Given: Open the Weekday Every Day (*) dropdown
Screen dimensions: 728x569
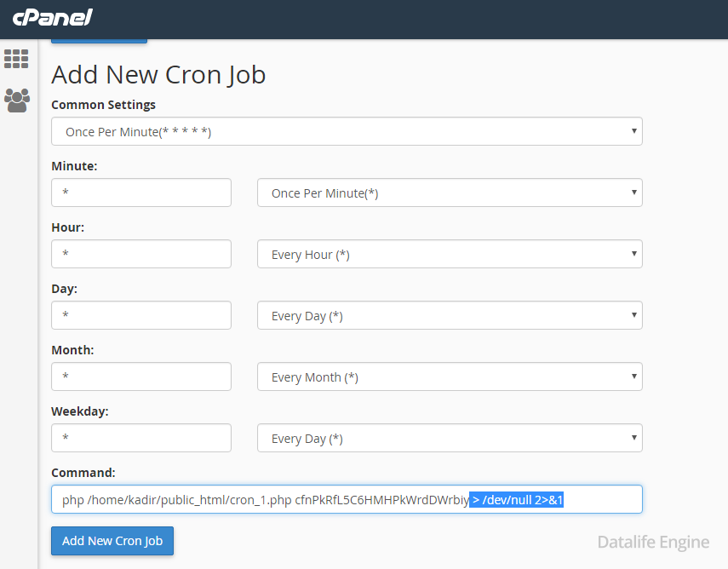Looking at the screenshot, I should pos(450,438).
